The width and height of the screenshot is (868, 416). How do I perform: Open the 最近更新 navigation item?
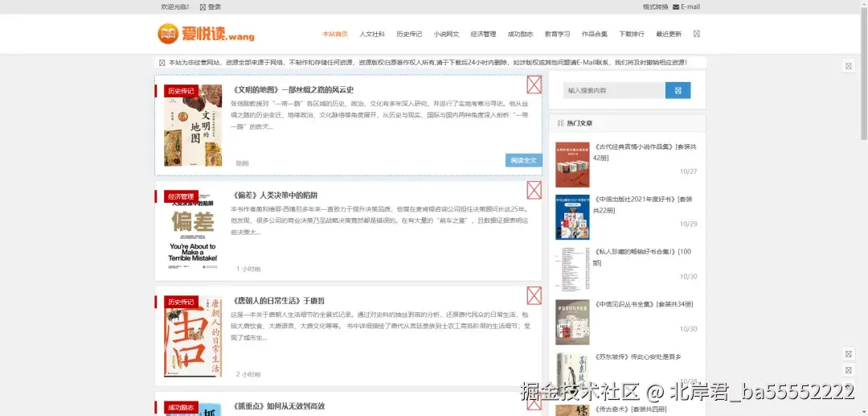669,34
